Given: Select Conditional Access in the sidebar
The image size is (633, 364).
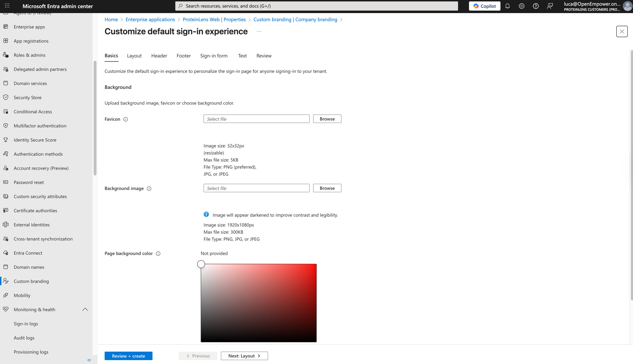Looking at the screenshot, I should (33, 111).
